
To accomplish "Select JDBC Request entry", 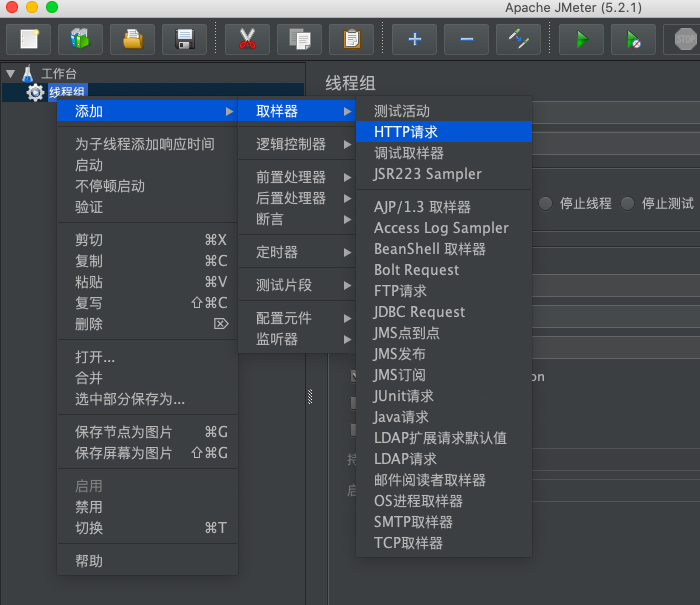I will (444, 312).
